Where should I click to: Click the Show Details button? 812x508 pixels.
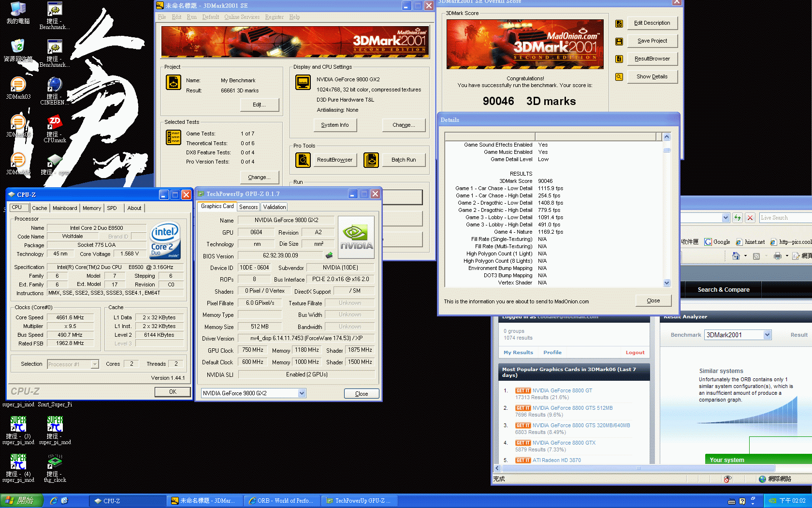point(652,77)
